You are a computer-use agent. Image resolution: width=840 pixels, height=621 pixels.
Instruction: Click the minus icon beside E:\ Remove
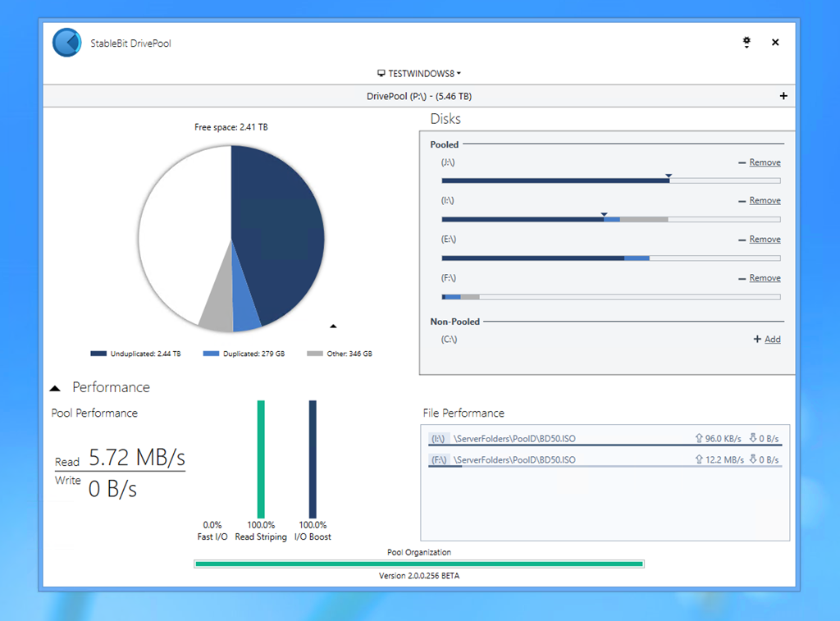pyautogui.click(x=742, y=240)
